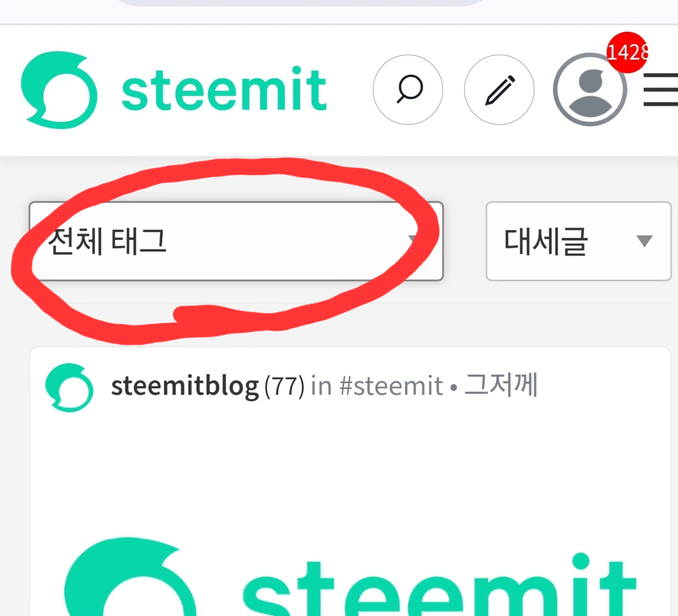Click the 대세글 label text

(545, 241)
